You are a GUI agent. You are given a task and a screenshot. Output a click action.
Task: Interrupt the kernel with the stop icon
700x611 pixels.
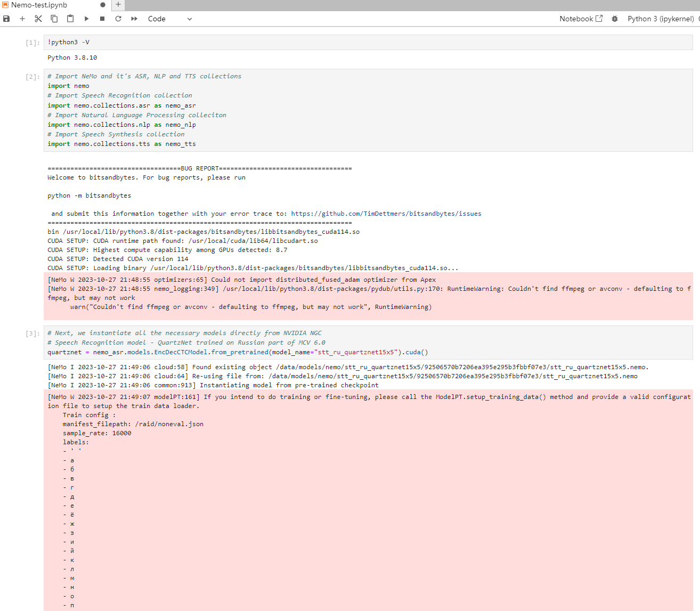(102, 19)
